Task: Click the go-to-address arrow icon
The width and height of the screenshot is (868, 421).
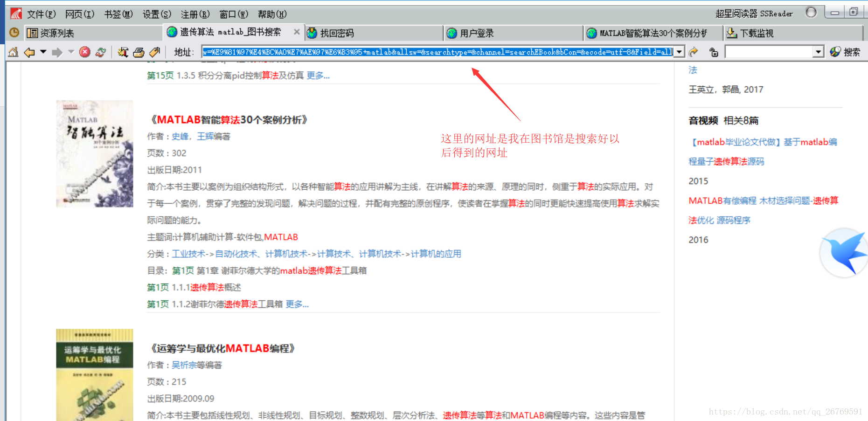Action: point(694,52)
